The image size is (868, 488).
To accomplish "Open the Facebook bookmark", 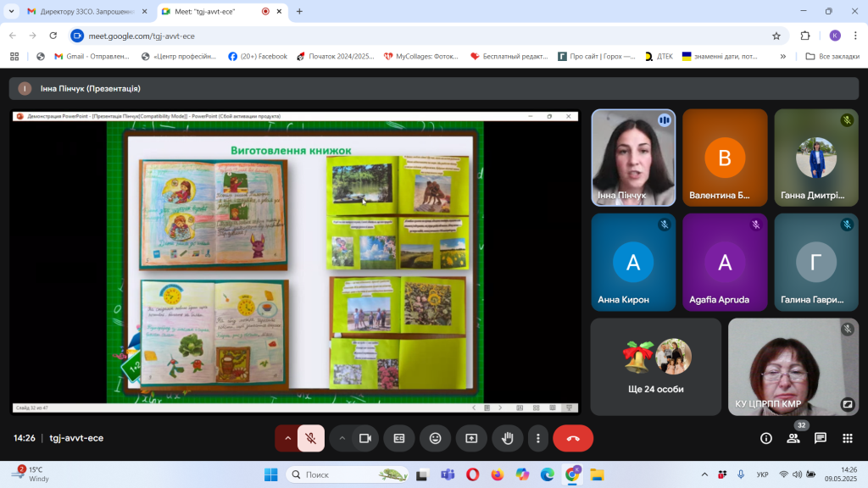I will pyautogui.click(x=258, y=57).
